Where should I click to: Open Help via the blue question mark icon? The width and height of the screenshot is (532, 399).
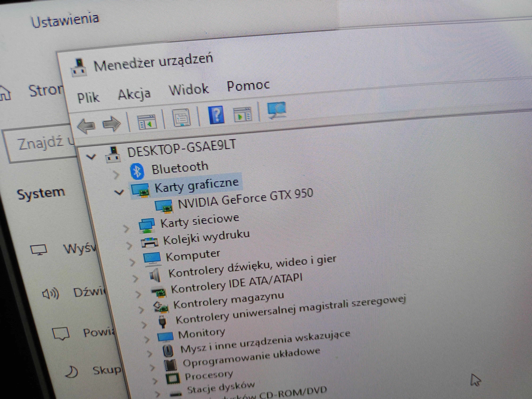tap(216, 115)
